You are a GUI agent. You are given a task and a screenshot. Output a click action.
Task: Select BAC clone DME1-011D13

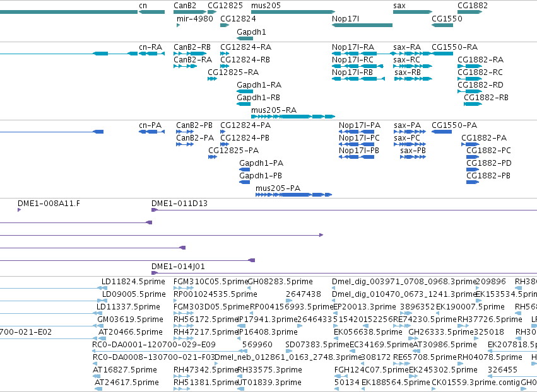pyautogui.click(x=344, y=210)
